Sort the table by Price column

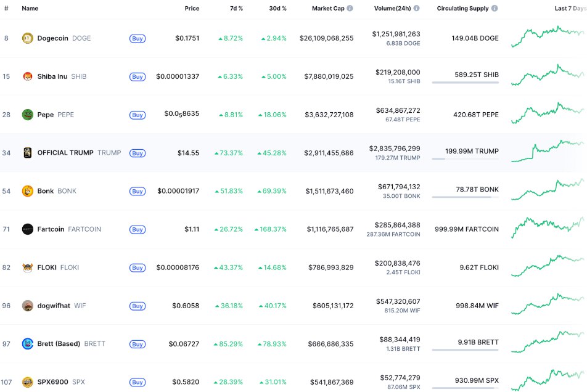192,8
